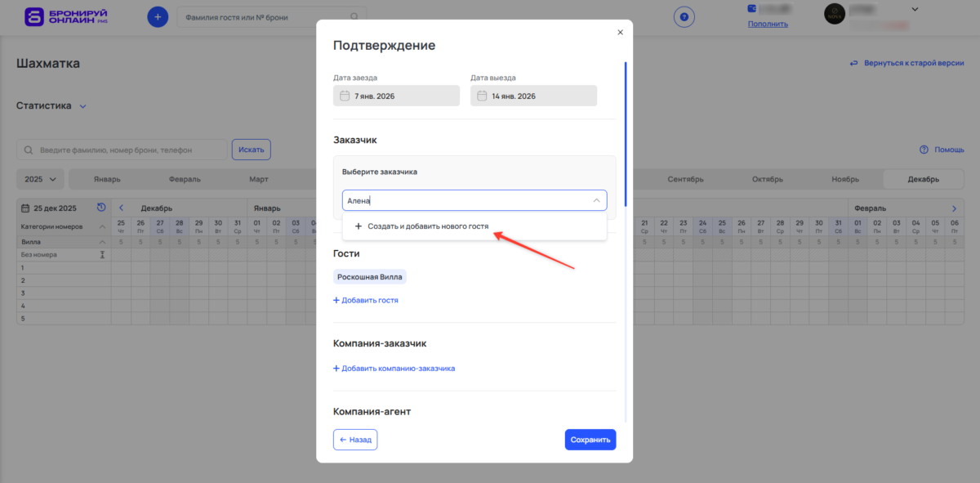Switch to the Ноябрь month tab

pos(845,178)
